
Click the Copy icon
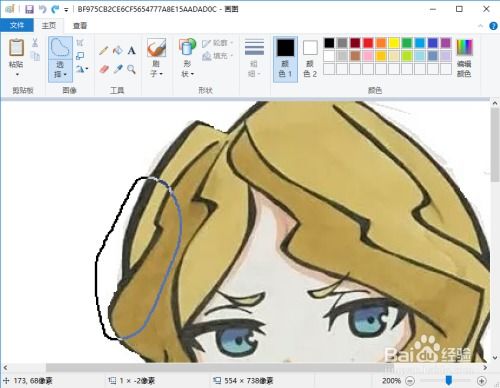click(35, 56)
